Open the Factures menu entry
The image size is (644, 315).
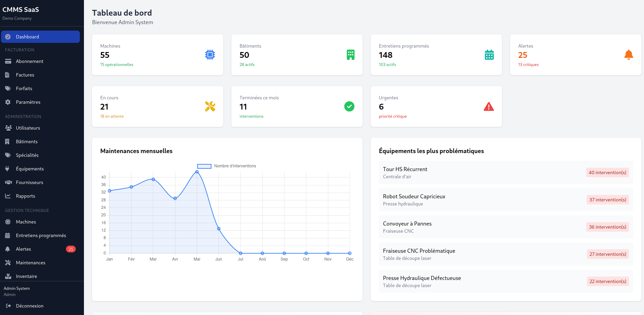(40, 75)
